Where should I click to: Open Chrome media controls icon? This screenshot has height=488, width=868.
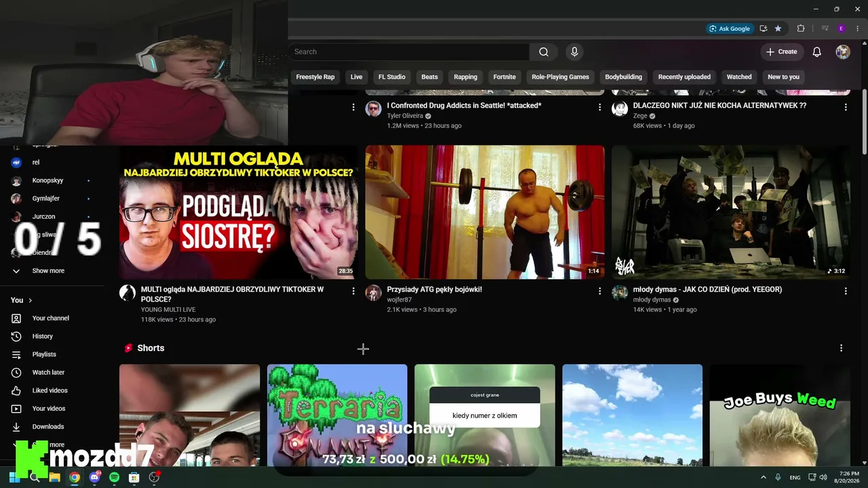click(825, 28)
